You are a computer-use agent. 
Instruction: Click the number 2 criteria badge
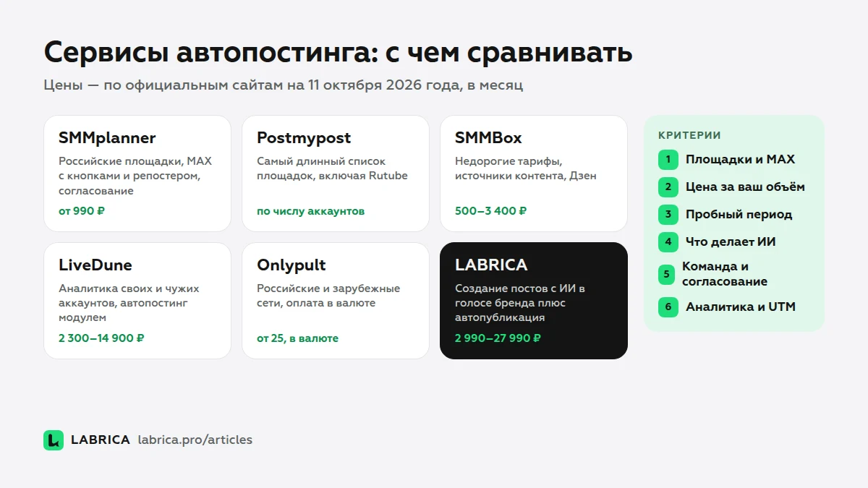click(x=668, y=187)
